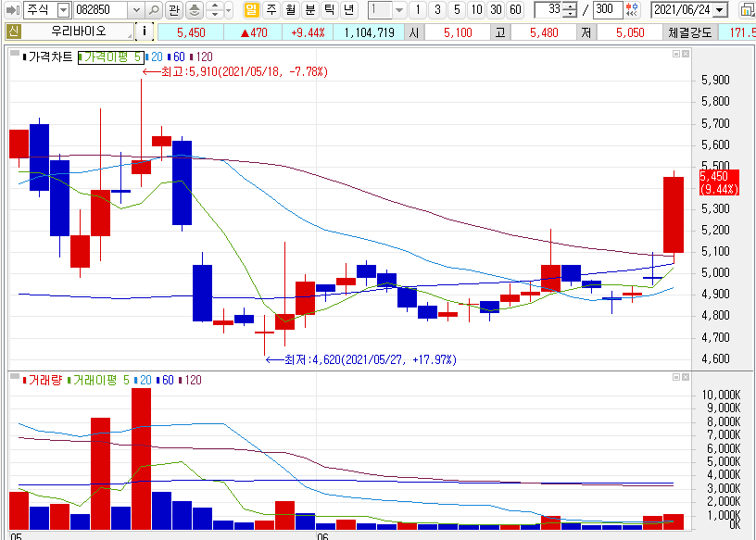This screenshot has width=756, height=540.
Task: Select the 틱 tick chart period
Action: click(x=329, y=9)
